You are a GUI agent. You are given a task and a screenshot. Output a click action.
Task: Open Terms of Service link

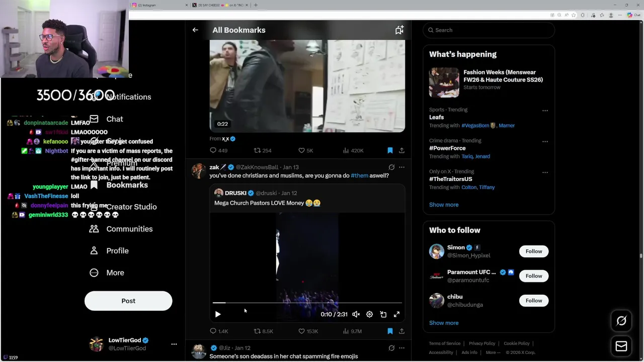(x=445, y=343)
